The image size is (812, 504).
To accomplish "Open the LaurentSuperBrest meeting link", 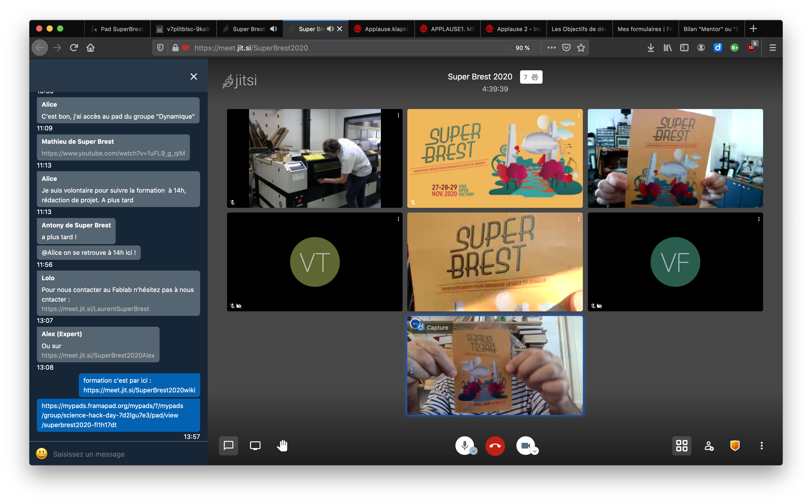I will (x=95, y=309).
